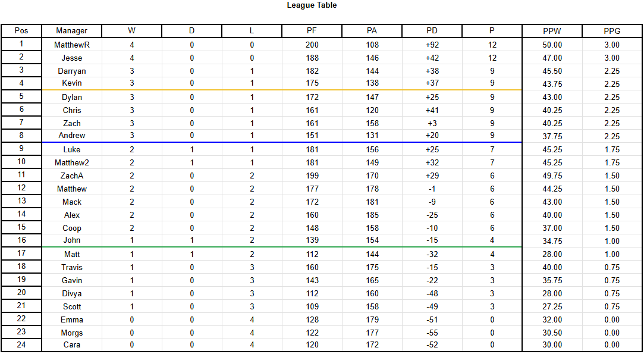Screen dimensions: 644x354
Task: Select the Pos column header
Action: [21, 31]
